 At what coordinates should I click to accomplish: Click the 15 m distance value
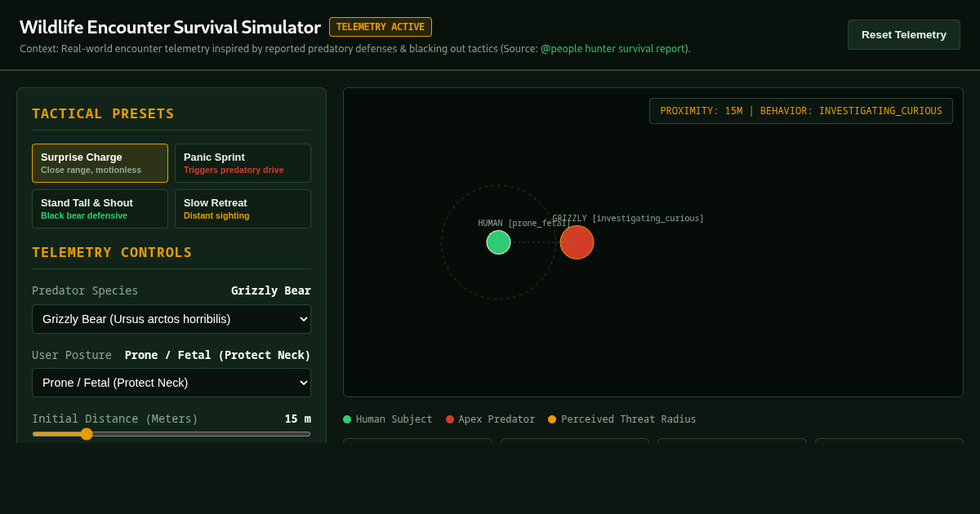[x=298, y=419]
